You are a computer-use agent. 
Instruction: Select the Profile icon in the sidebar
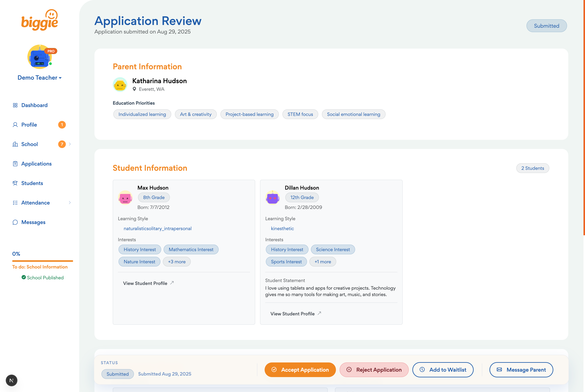coord(15,125)
